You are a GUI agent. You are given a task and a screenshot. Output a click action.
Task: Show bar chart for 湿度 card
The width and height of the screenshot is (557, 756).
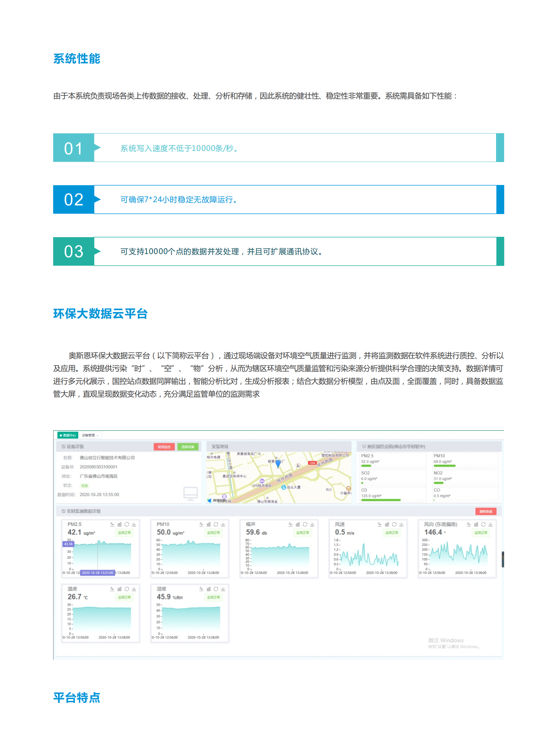209,588
